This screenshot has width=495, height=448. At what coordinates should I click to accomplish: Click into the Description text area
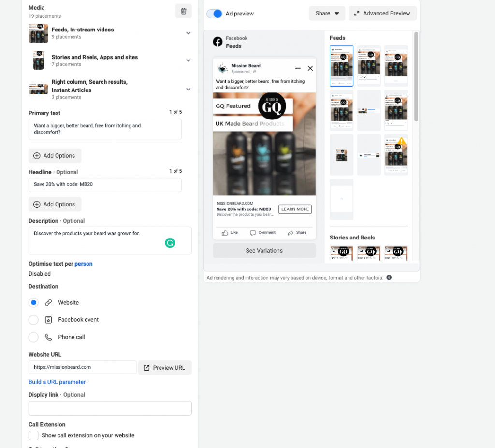tap(110, 241)
